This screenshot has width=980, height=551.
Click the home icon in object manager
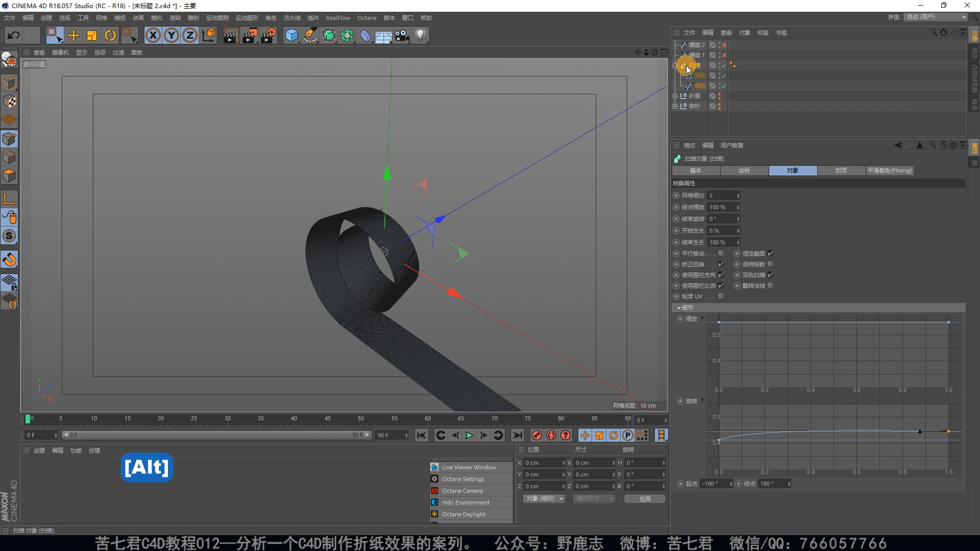coord(943,32)
